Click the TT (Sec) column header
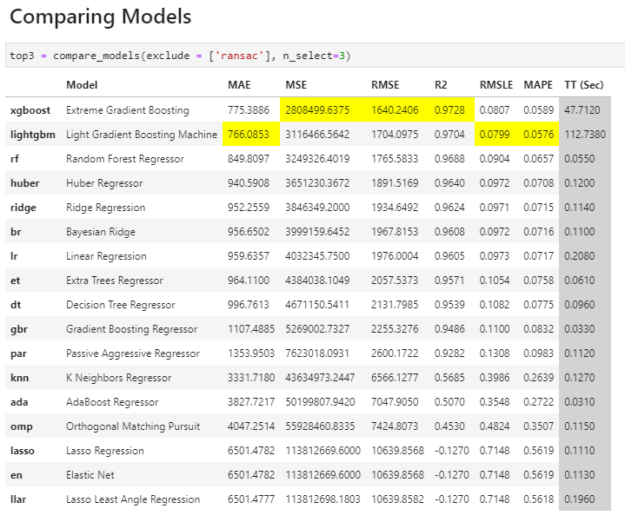Screen dimensions: 625x522 point(584,85)
